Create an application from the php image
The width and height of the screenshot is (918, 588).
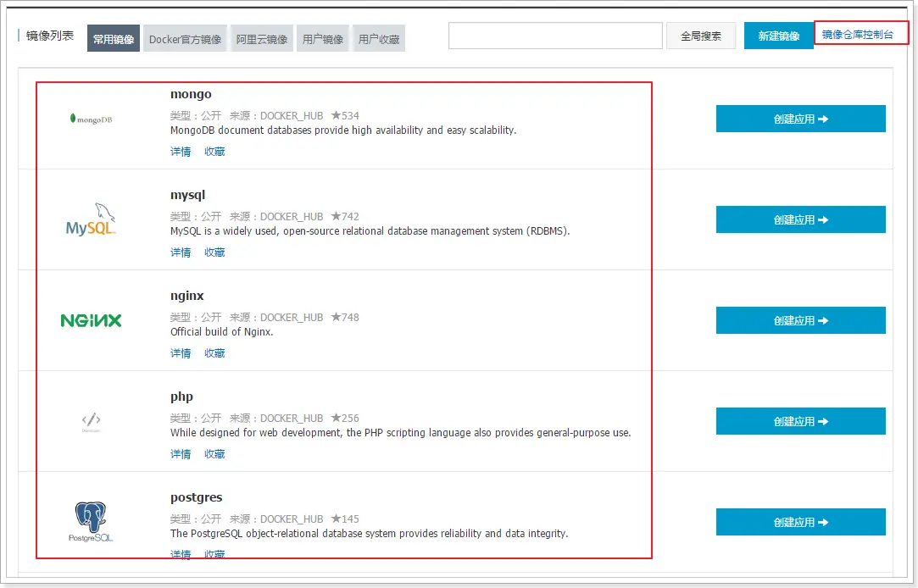[x=800, y=421]
